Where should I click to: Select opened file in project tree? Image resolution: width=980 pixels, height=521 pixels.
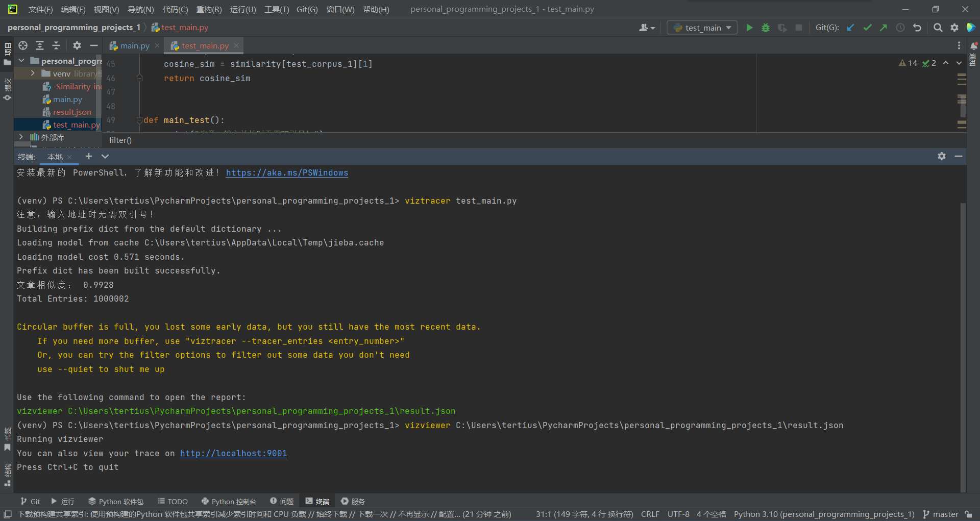23,45
